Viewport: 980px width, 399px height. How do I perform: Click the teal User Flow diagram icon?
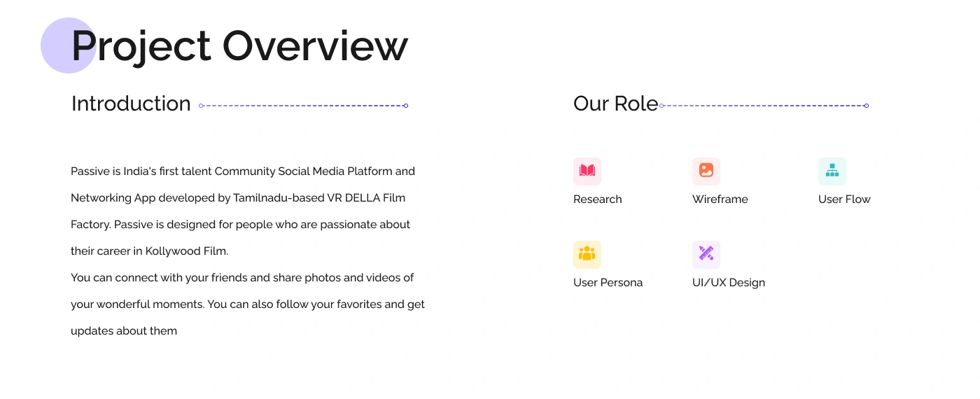pos(832,171)
